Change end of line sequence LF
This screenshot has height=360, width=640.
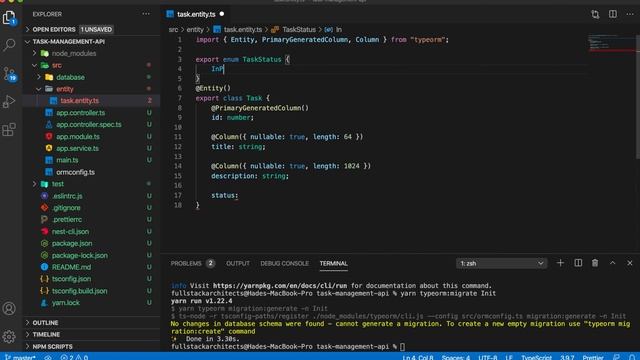pos(509,357)
